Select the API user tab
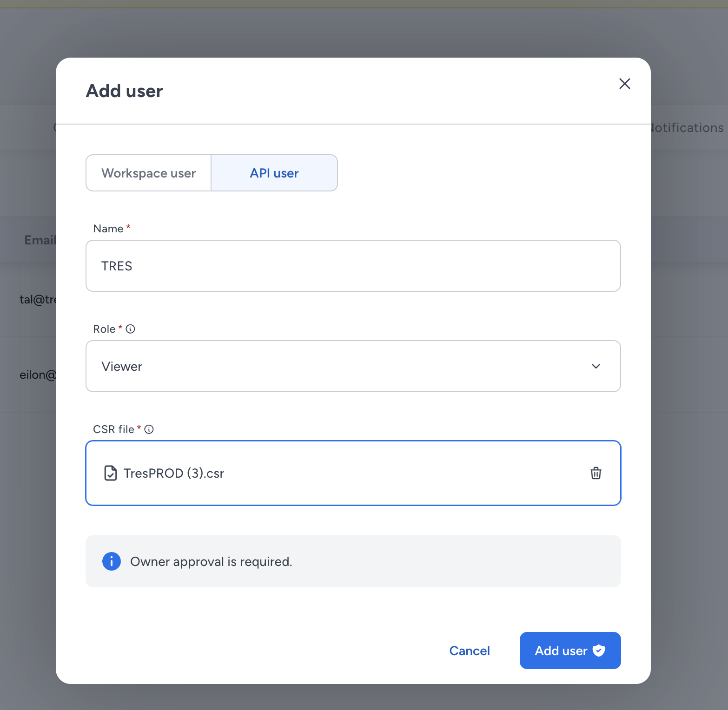This screenshot has height=710, width=728. click(274, 173)
